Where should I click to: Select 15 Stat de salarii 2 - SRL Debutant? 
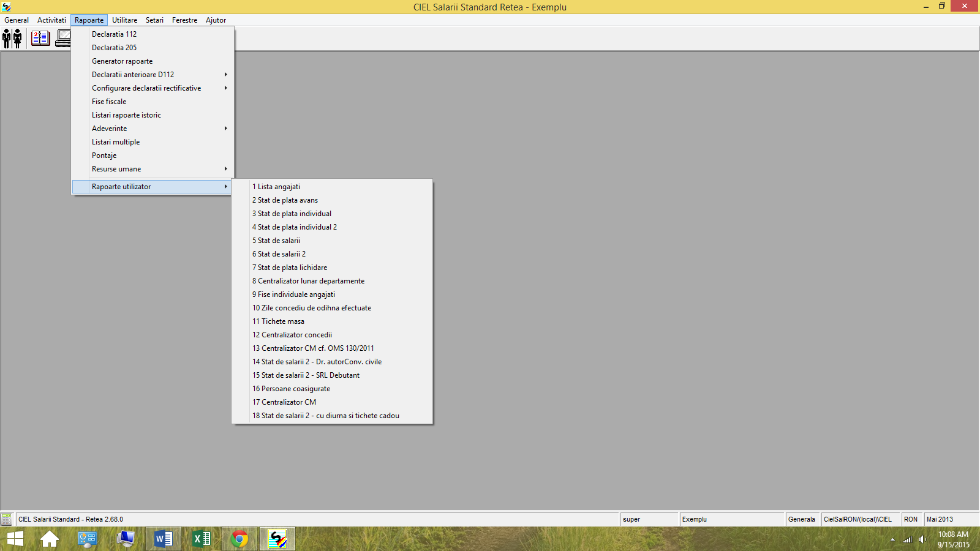point(332,375)
